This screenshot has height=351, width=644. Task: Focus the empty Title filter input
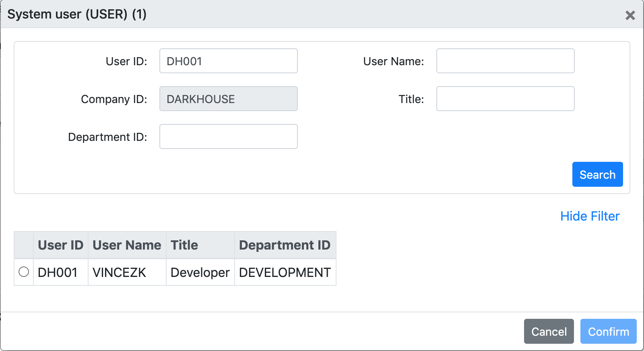pyautogui.click(x=505, y=99)
